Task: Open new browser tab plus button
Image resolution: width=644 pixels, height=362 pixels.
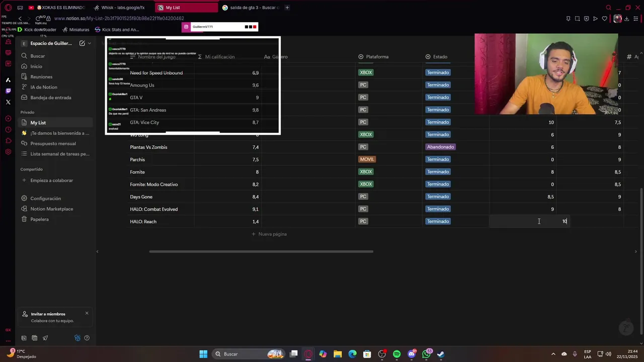Action: click(287, 8)
